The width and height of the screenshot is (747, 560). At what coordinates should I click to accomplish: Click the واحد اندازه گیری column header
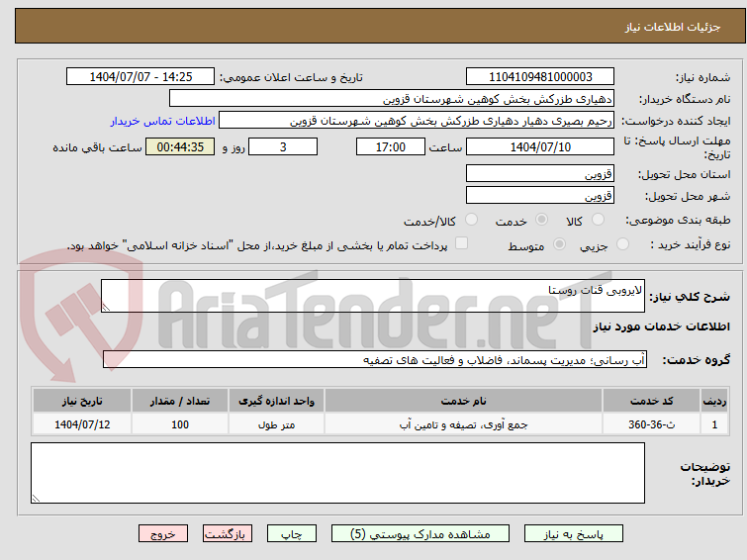pyautogui.click(x=276, y=401)
